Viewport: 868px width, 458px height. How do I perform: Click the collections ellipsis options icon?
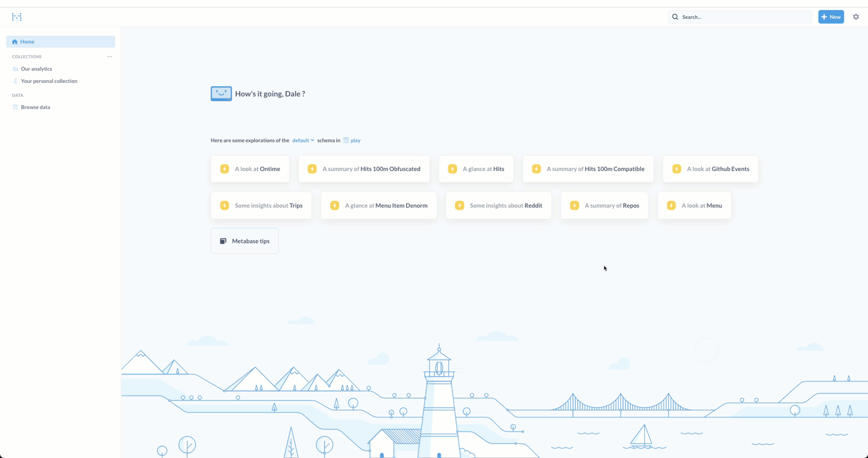[x=110, y=56]
